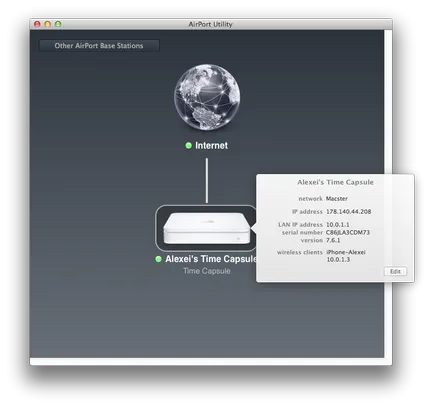Select the Time Capsule device icon
Screen dimensions: 434x407
[207, 228]
